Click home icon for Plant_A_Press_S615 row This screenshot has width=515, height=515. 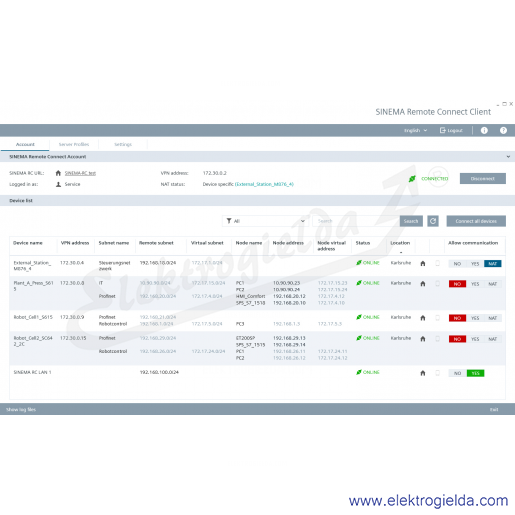(x=423, y=284)
